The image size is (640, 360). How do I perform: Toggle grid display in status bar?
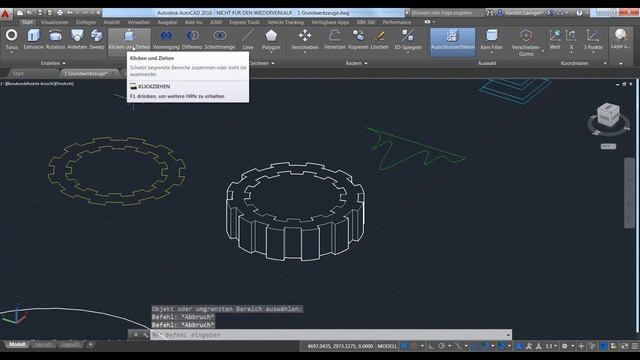tap(404, 346)
